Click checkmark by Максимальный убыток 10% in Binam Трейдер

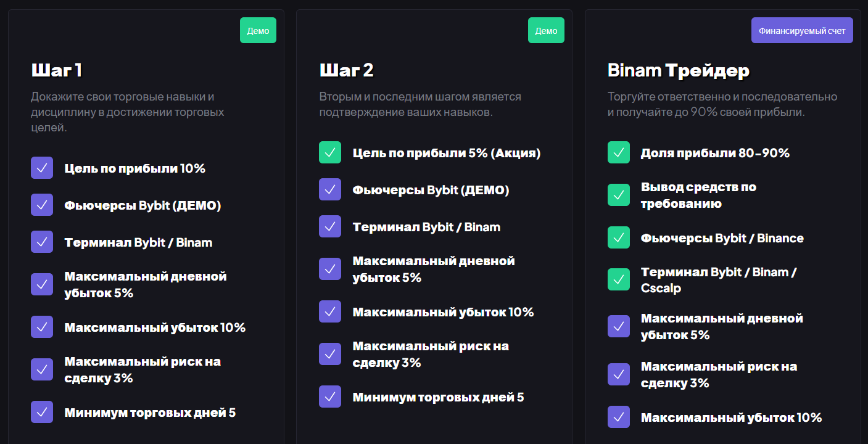[x=618, y=417]
